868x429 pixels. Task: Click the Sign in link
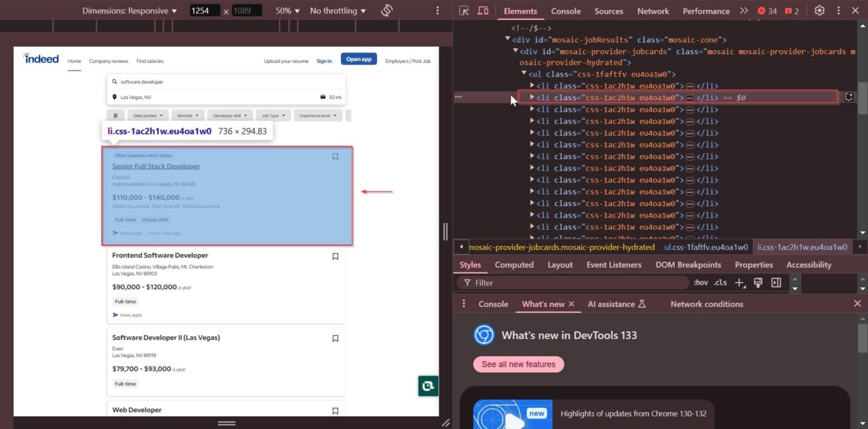tap(324, 61)
